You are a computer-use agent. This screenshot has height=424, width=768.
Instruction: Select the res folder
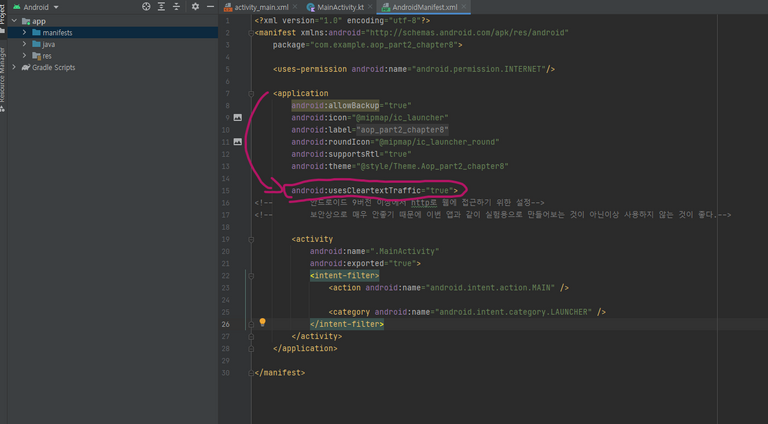47,56
